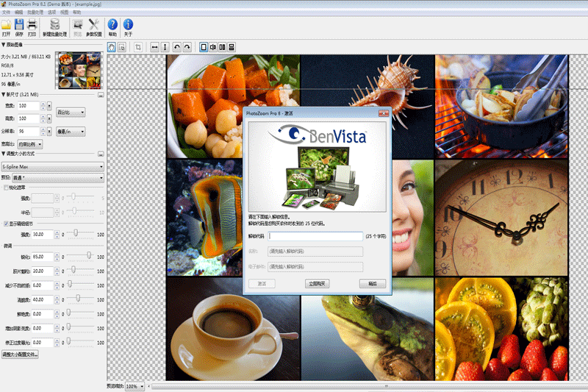The image size is (588, 392).
Task: Minimize 调整大小的方式 panel with small button
Action: click(101, 154)
